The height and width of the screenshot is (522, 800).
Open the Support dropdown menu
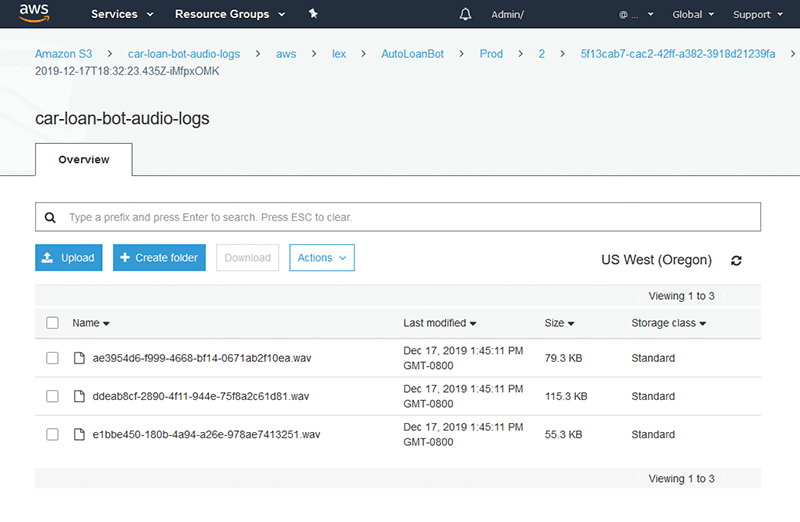tap(758, 14)
